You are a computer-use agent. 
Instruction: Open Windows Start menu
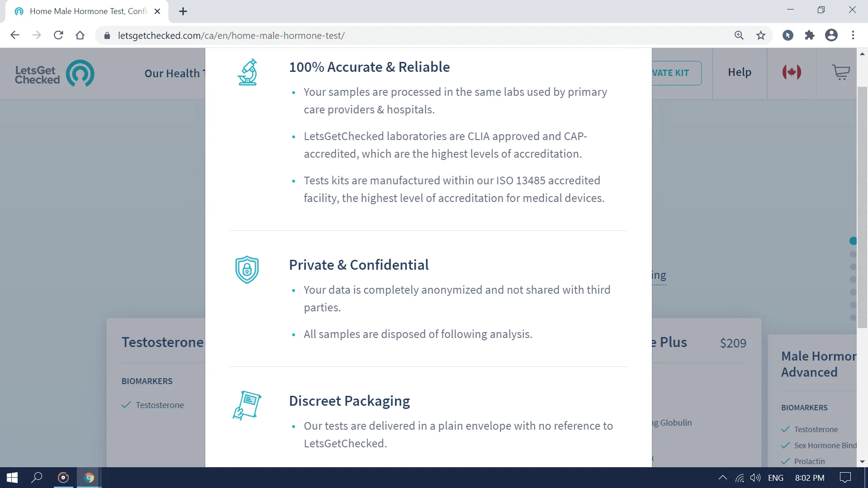click(x=12, y=478)
